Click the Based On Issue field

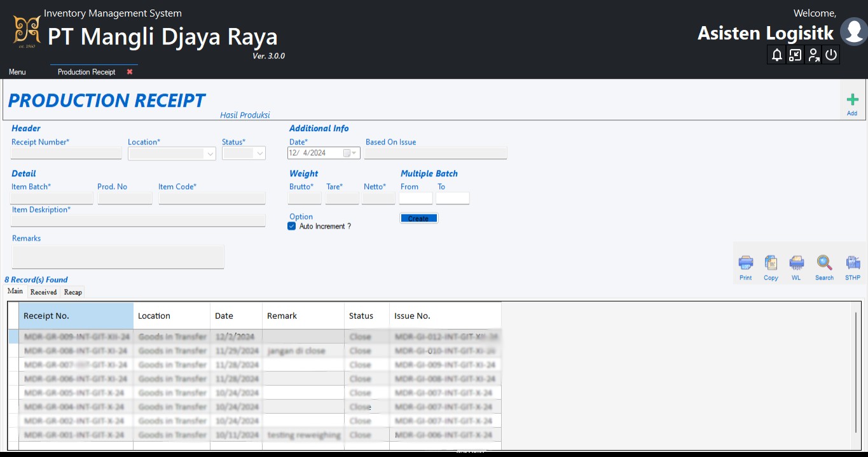tap(436, 153)
